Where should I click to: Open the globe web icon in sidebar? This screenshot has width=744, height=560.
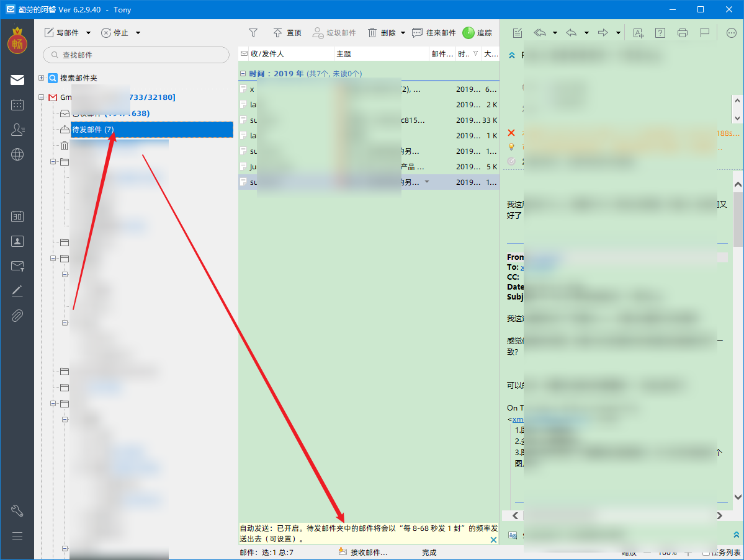[x=17, y=154]
